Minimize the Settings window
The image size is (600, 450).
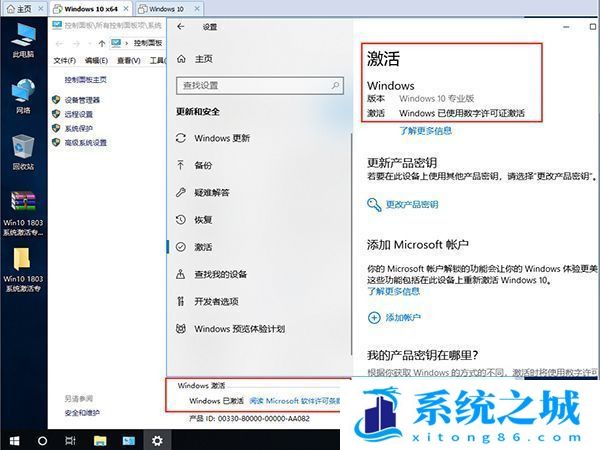coord(566,27)
